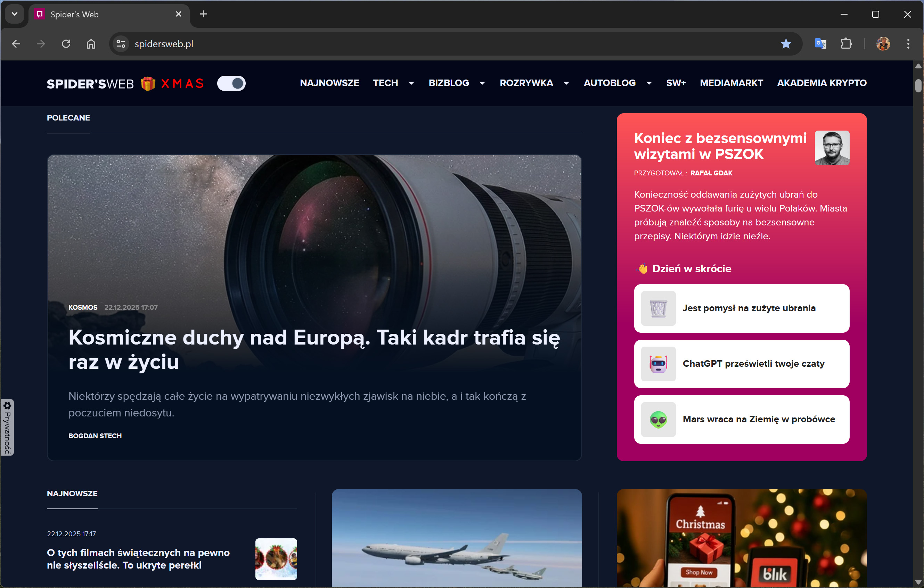This screenshot has width=924, height=588.
Task: Toggle the dark mode switch
Action: 231,83
